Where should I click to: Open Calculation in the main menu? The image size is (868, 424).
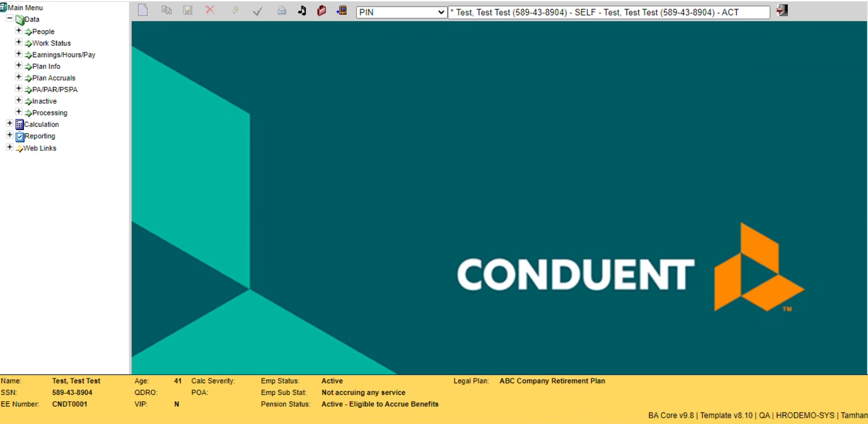click(x=41, y=125)
